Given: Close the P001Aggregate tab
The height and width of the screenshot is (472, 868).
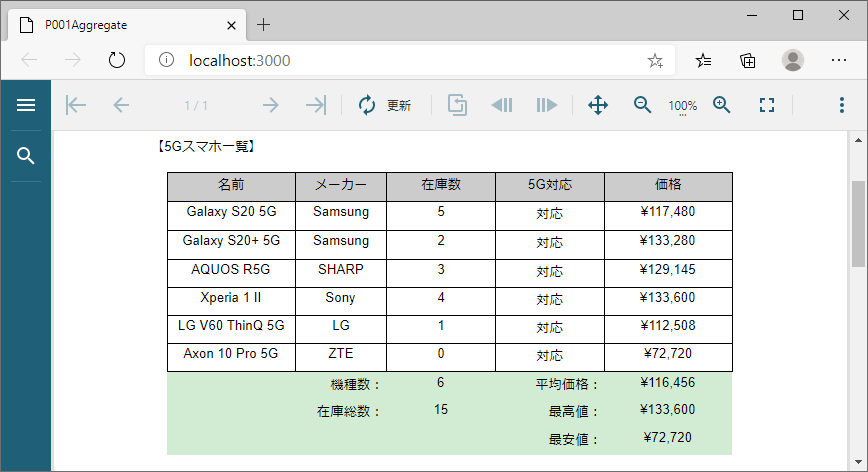Looking at the screenshot, I should [x=231, y=25].
